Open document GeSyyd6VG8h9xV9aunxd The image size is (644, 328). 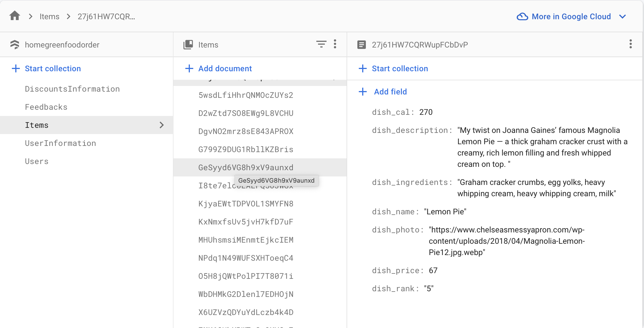coord(246,167)
